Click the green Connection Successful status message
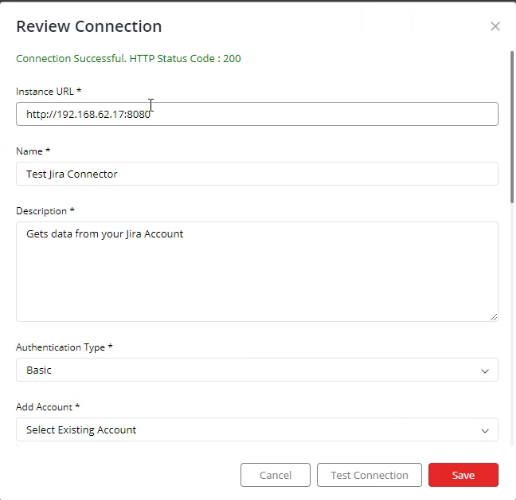Viewport: 516px width, 500px height. 128,58
